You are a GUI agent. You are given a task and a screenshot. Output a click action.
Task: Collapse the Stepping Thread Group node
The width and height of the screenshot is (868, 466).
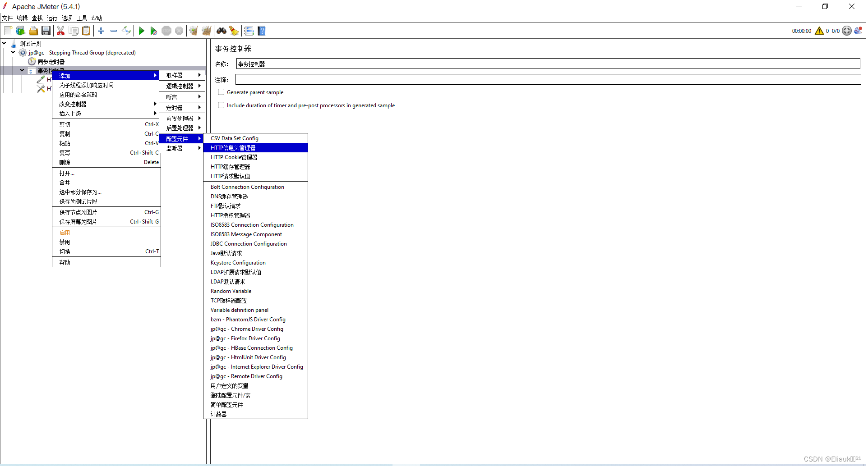pyautogui.click(x=13, y=52)
